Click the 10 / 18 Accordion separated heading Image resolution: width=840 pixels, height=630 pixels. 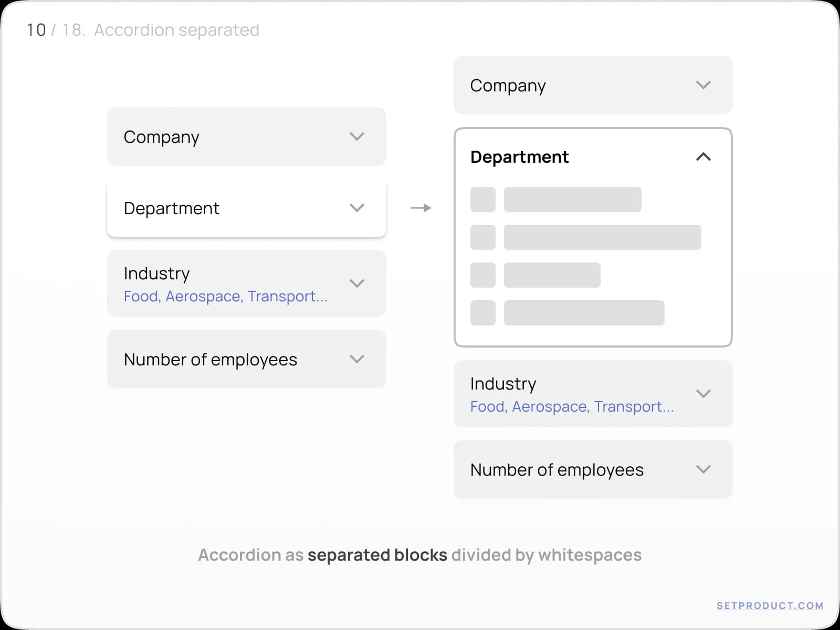pos(143,30)
